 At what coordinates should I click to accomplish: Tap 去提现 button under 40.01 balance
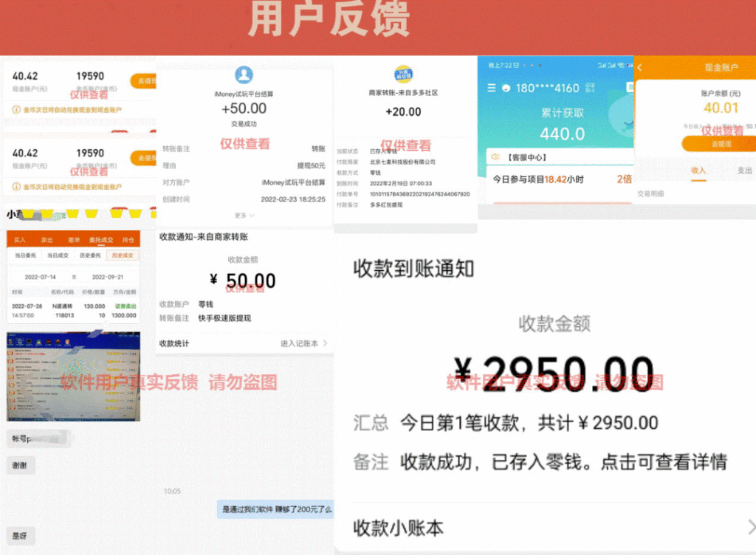[x=721, y=144]
